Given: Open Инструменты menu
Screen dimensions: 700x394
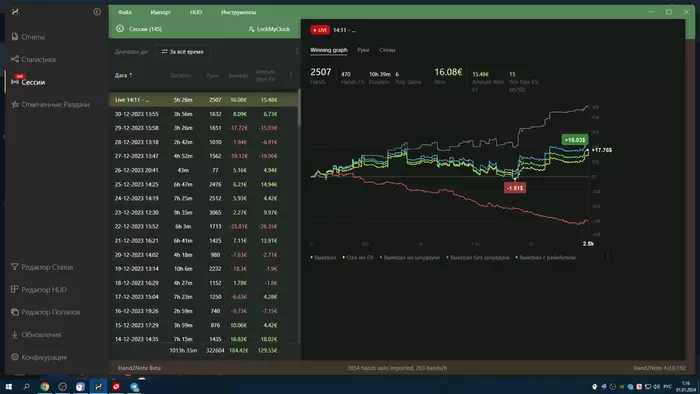Looking at the screenshot, I should click(238, 12).
